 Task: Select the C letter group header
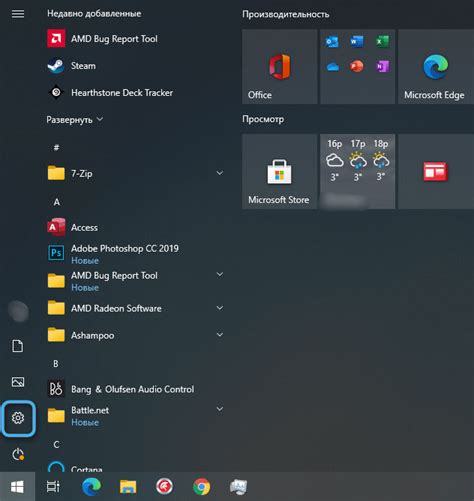point(57,445)
